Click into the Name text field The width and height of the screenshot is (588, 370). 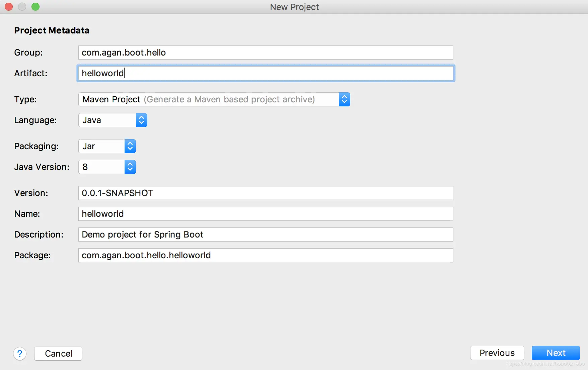[266, 214]
